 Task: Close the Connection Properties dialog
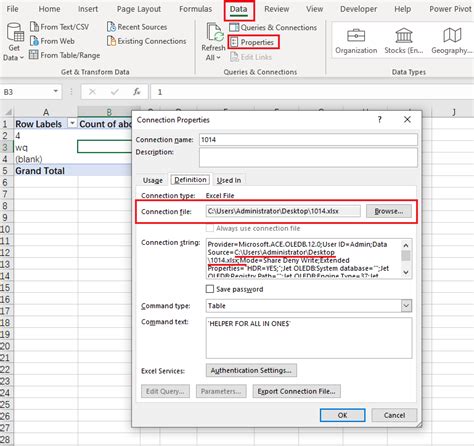click(x=407, y=119)
